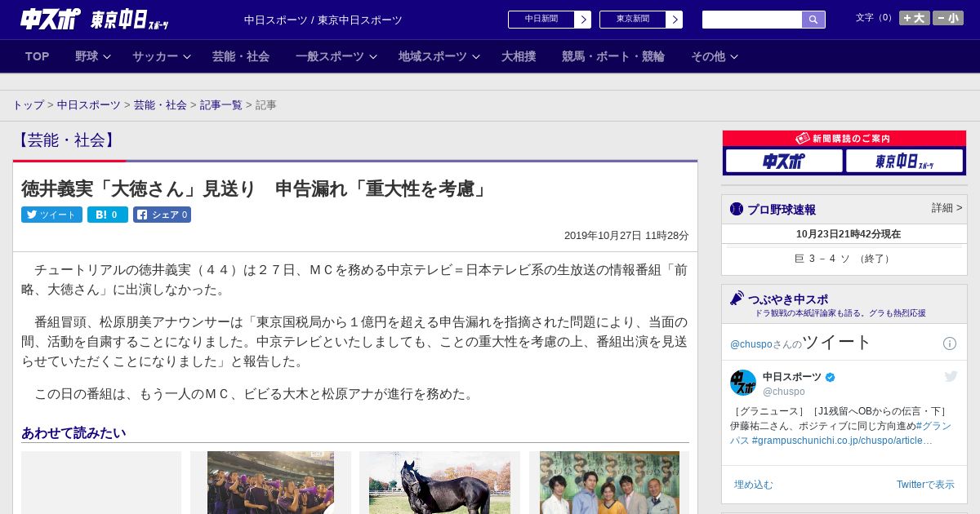Click the あわせて読みたい heading
This screenshot has height=514, width=980.
(x=73, y=432)
